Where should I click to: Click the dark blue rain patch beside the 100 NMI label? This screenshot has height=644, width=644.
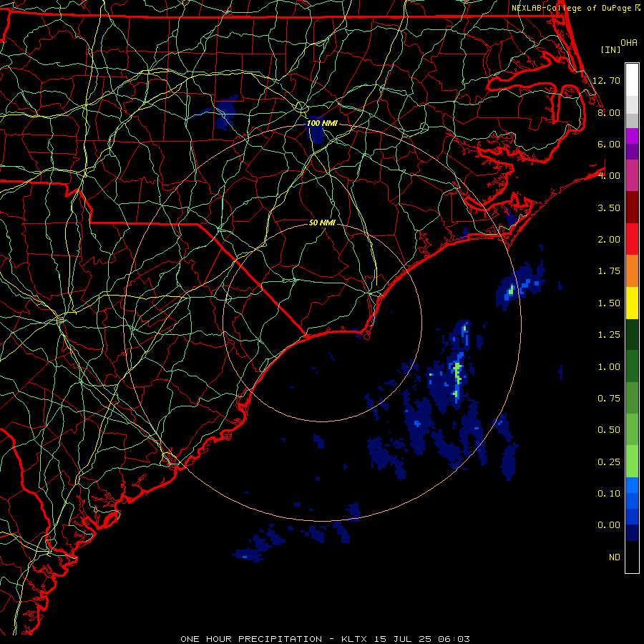point(316,135)
